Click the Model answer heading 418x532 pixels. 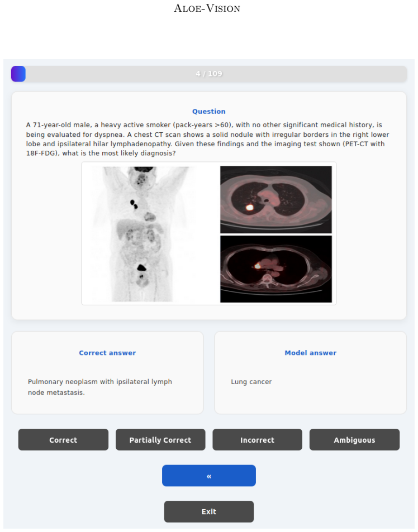(310, 353)
